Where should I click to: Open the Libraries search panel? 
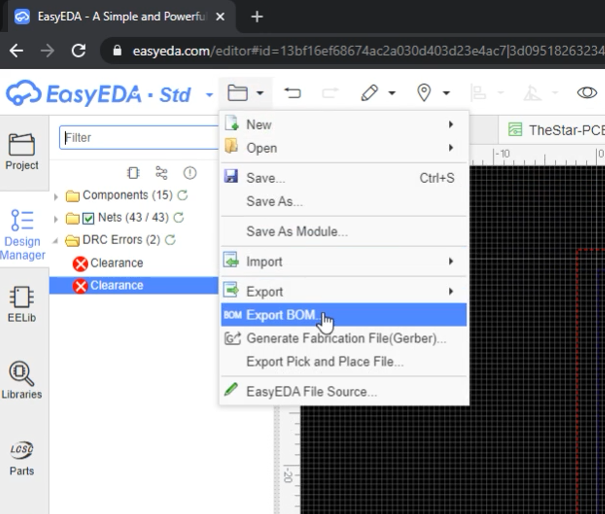[x=22, y=380]
